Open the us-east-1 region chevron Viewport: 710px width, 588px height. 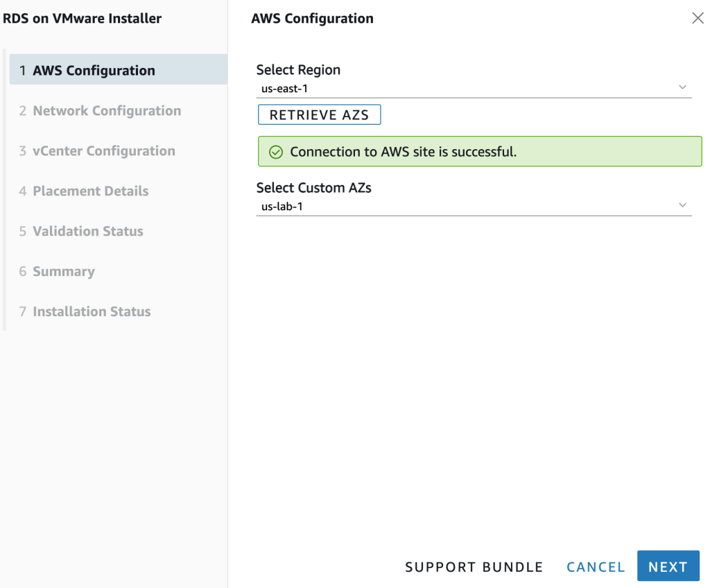click(x=682, y=87)
